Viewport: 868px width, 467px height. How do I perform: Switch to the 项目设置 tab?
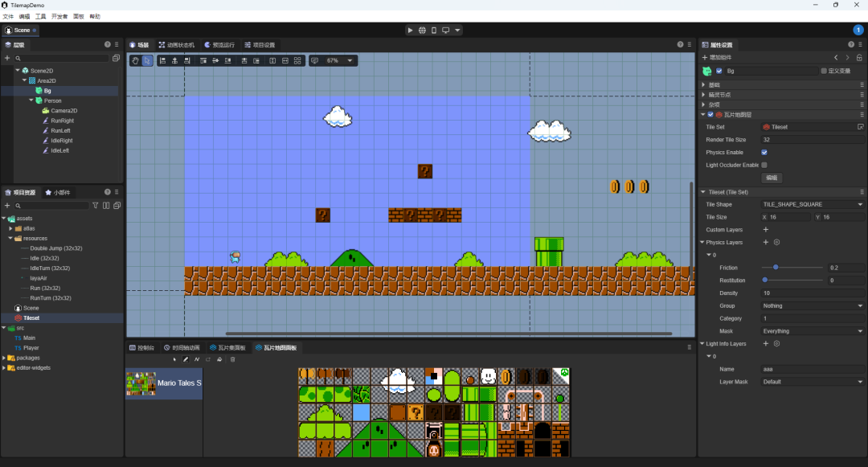click(260, 45)
